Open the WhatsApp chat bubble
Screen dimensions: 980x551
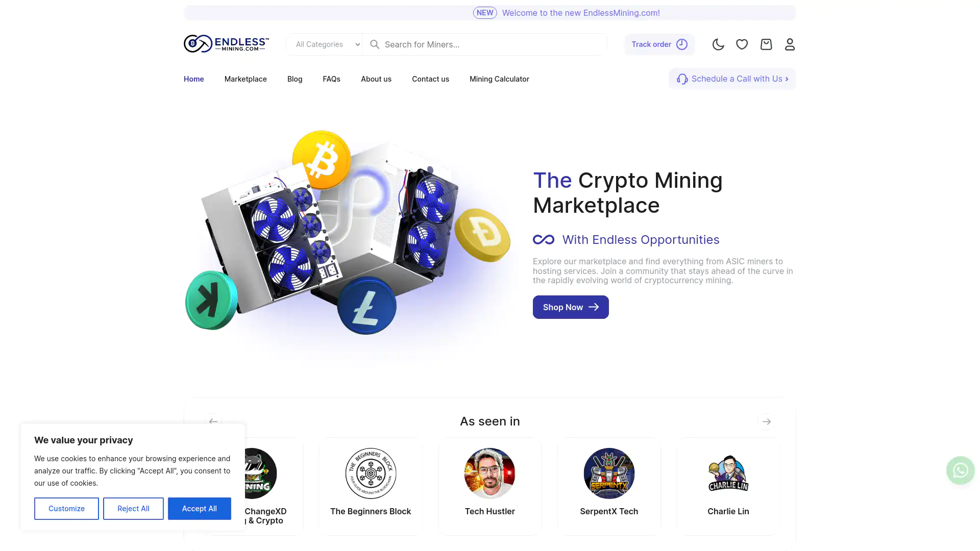(x=960, y=470)
